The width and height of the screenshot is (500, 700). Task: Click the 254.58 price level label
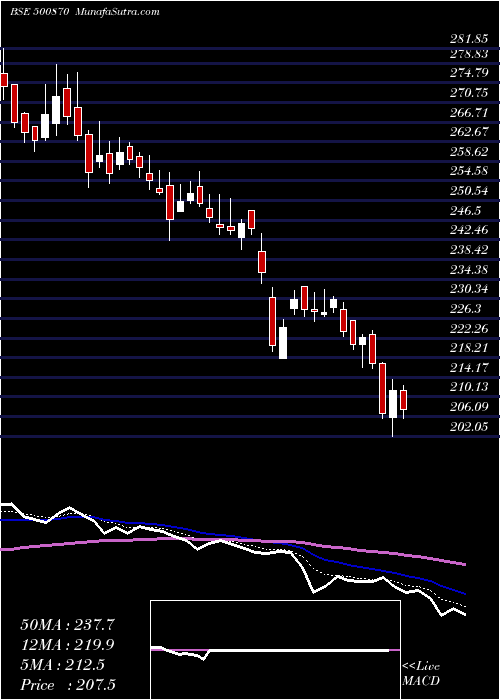pyautogui.click(x=468, y=171)
